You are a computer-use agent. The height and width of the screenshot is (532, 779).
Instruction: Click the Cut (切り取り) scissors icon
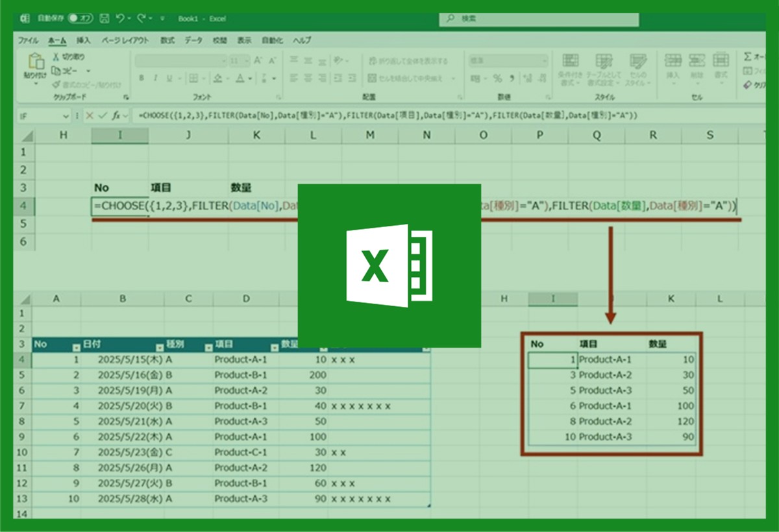56,57
